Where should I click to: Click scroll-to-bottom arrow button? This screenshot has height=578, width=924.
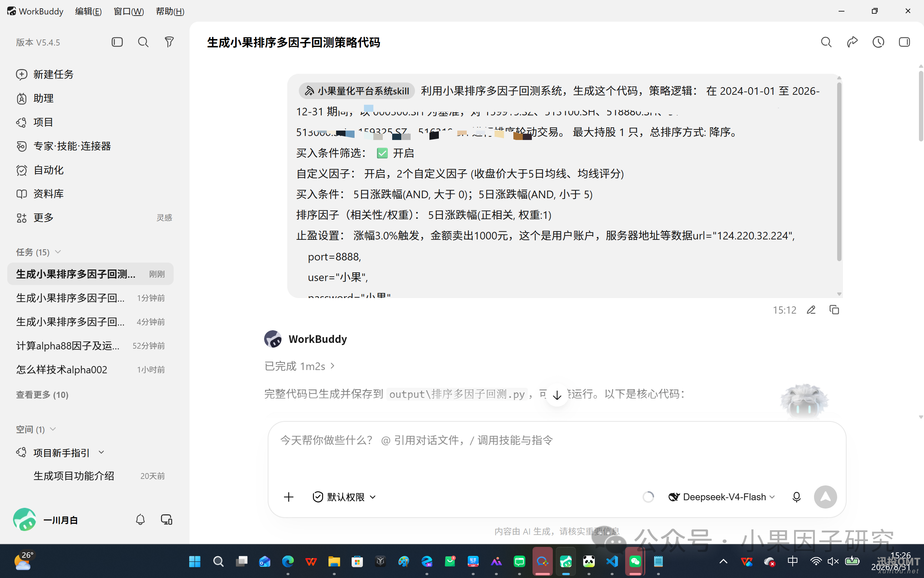coord(557,395)
